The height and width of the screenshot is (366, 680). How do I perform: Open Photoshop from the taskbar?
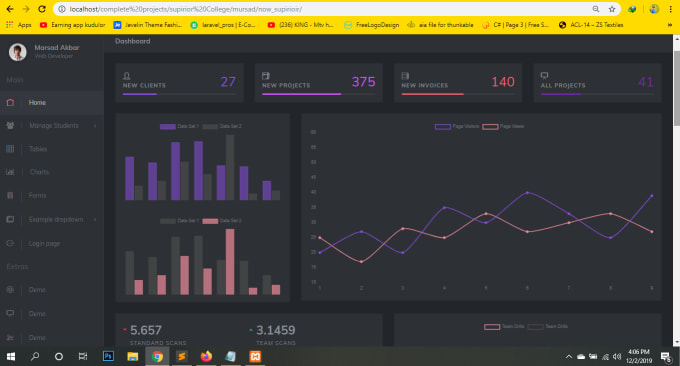(x=108, y=356)
